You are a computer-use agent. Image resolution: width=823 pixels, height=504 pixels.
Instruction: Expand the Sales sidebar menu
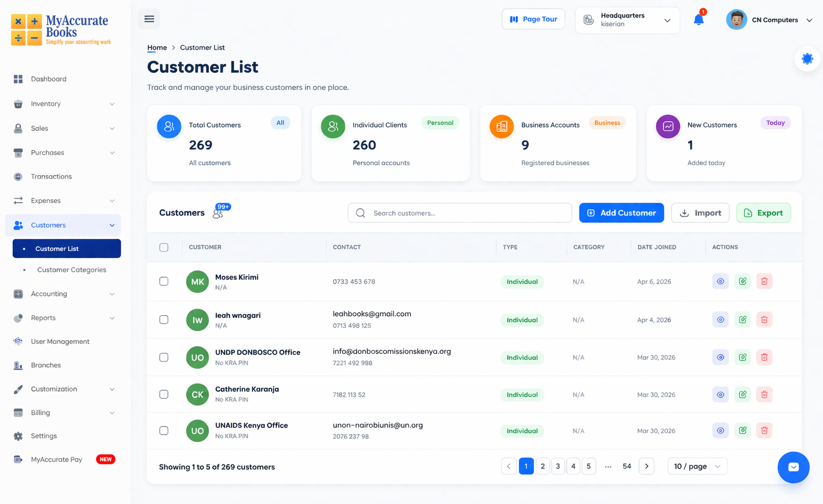(63, 128)
